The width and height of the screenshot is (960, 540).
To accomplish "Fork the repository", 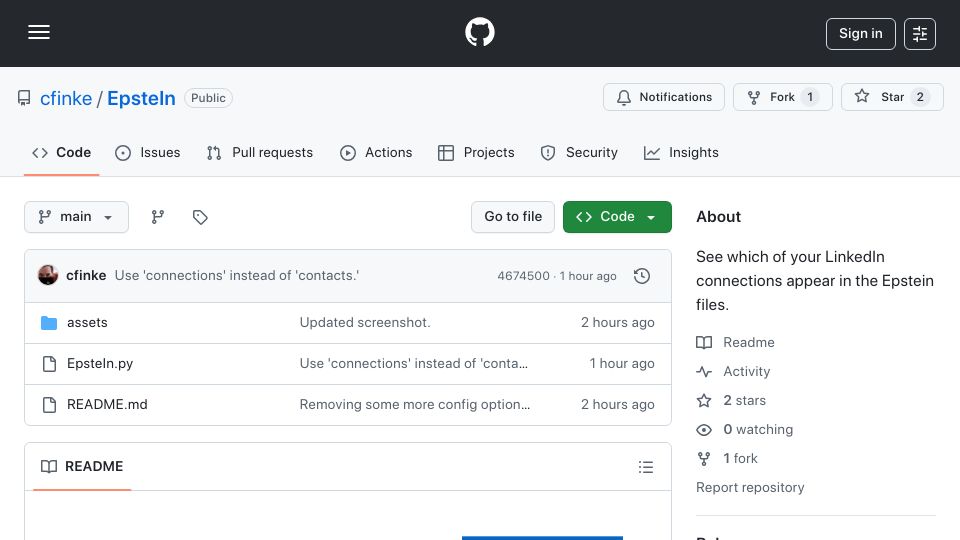I will (782, 97).
